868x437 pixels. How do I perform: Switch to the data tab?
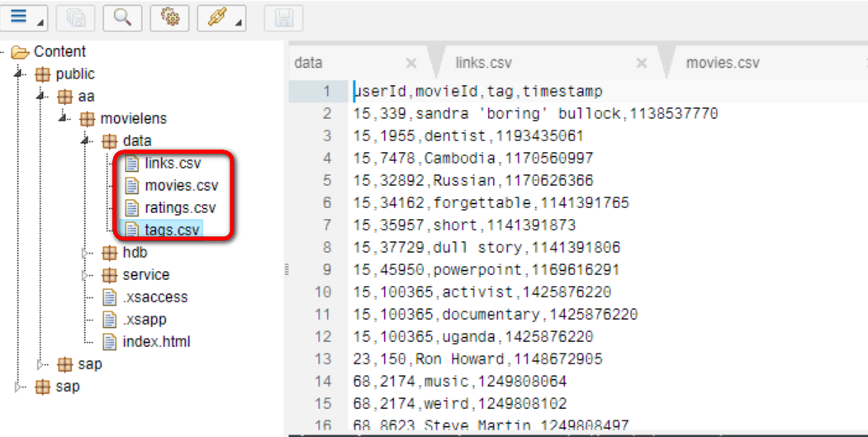(308, 63)
